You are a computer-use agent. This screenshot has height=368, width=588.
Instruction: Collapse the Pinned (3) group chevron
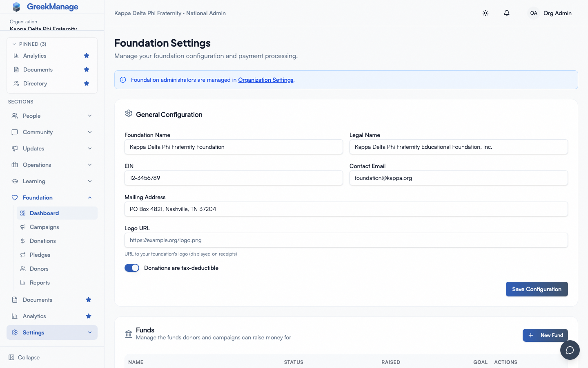coord(14,44)
